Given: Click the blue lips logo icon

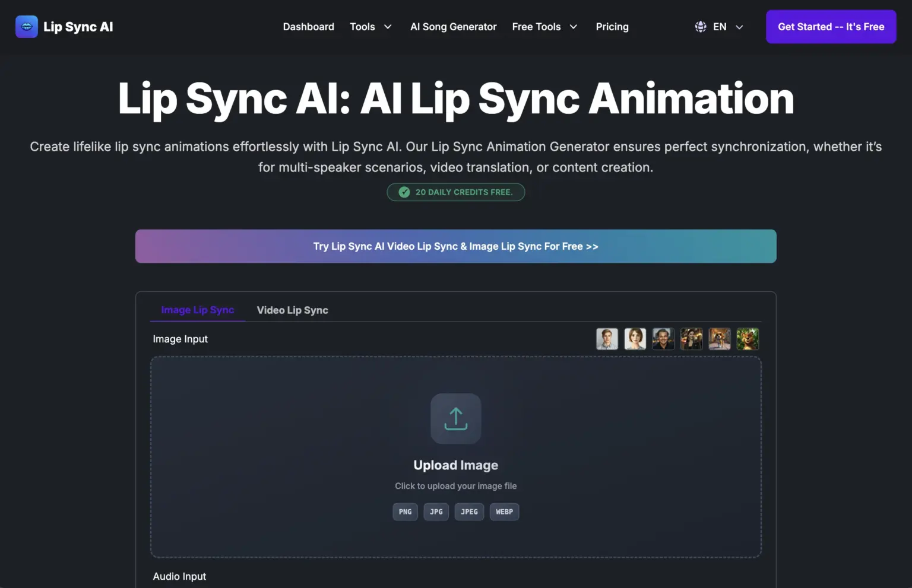Looking at the screenshot, I should [x=27, y=27].
